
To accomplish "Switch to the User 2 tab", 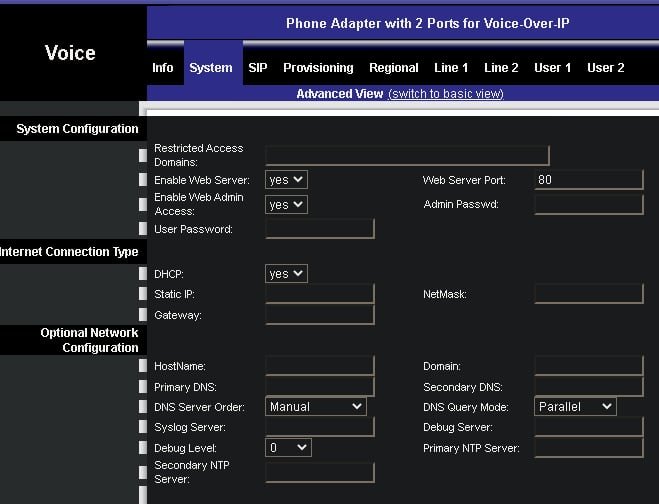I will (606, 68).
